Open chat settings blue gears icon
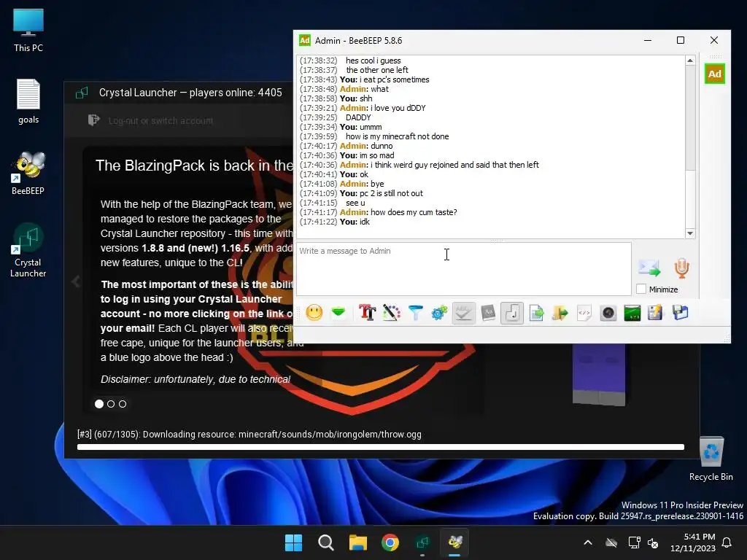Image resolution: width=747 pixels, height=560 pixels. click(439, 313)
